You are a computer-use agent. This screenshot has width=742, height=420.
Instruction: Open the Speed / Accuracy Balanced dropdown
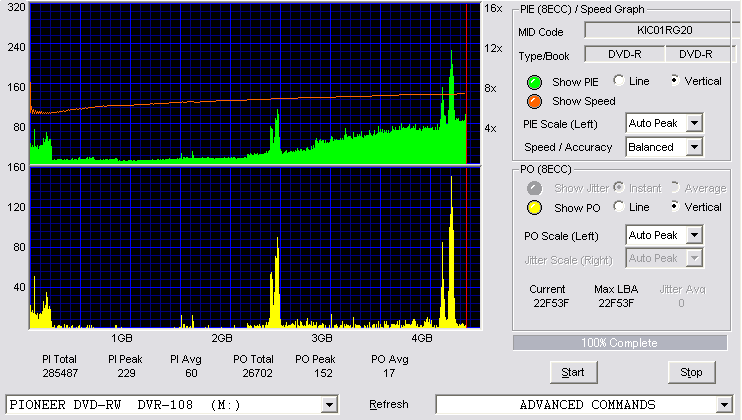coord(694,147)
